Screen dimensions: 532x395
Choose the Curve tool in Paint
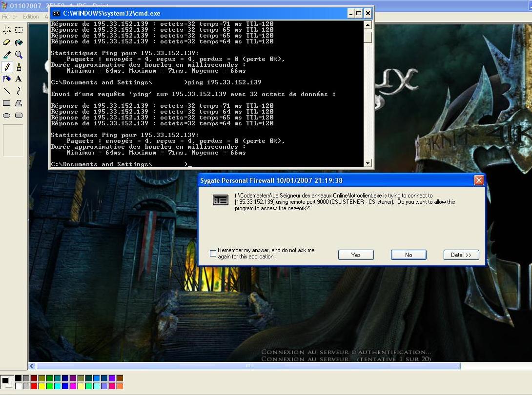(19, 91)
